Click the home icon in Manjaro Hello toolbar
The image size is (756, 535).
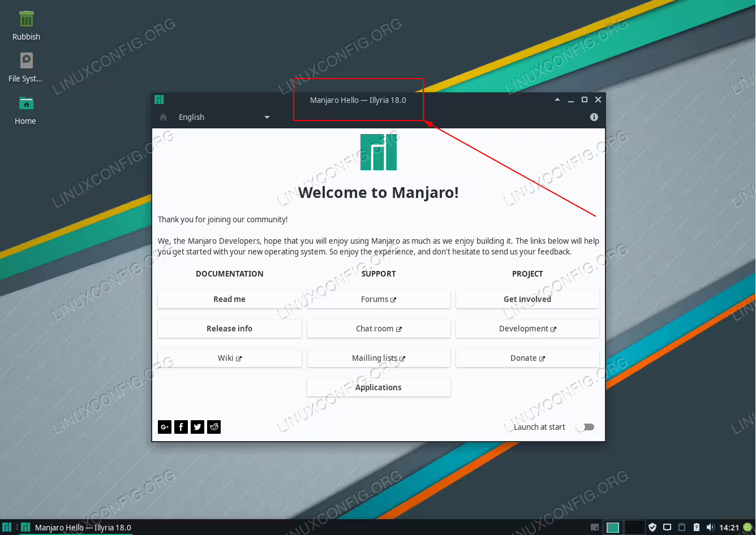point(164,117)
